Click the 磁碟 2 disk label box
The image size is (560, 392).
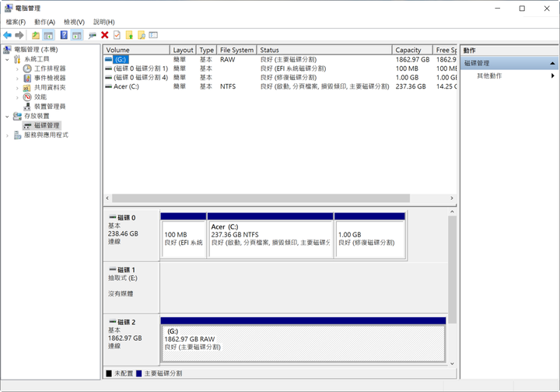click(x=131, y=339)
